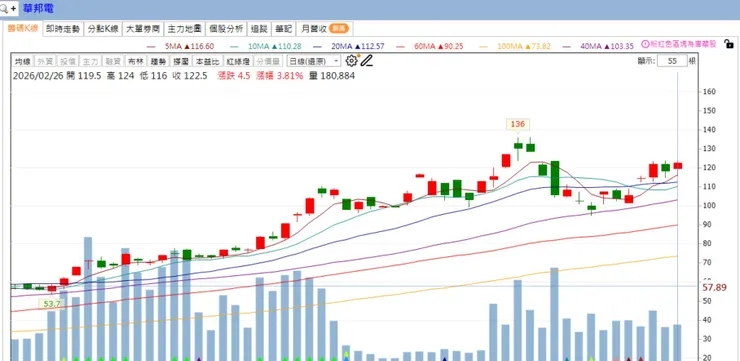Screen dimensions: 740x361
Task: Toggle the 紅綠燈 indicator button
Action: (237, 61)
